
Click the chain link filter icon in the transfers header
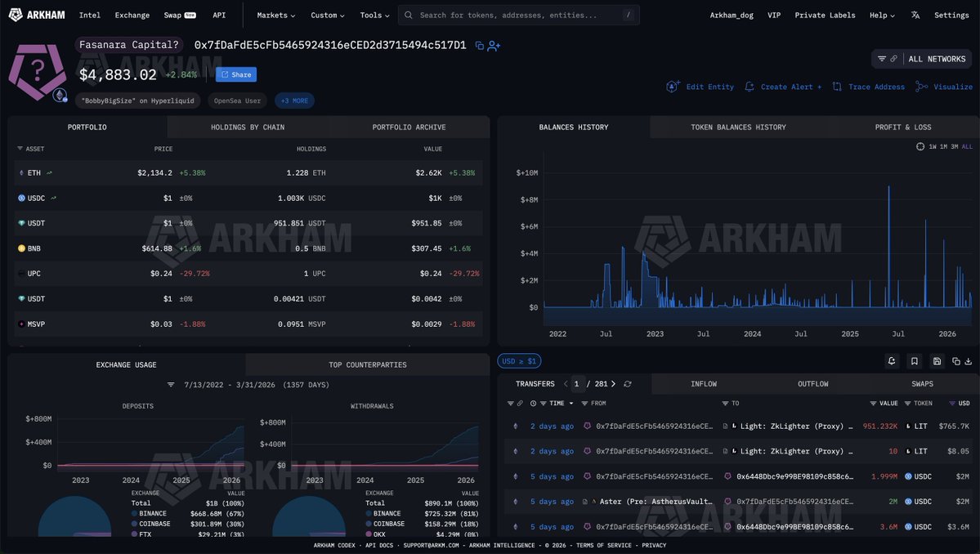coord(519,404)
